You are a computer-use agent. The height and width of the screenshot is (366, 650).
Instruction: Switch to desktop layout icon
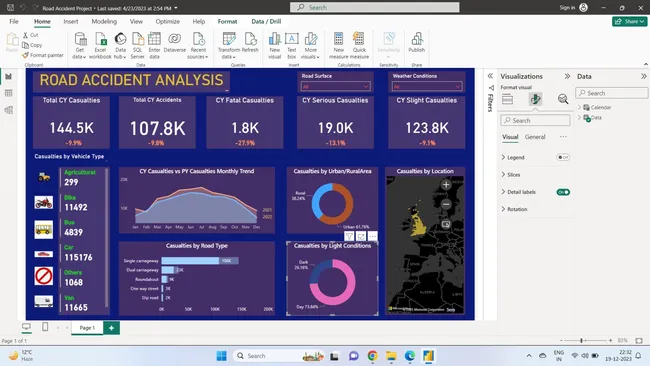26,327
